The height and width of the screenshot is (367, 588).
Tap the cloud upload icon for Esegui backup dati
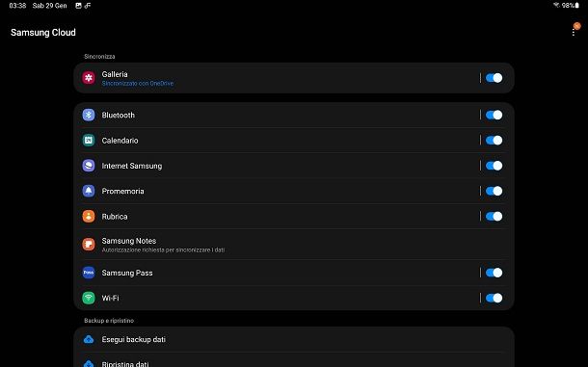(89, 340)
